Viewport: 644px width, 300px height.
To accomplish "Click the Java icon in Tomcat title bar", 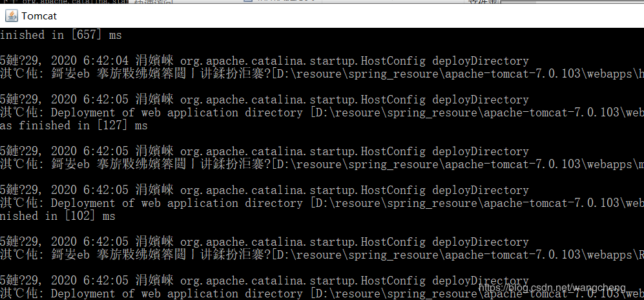I will click(x=11, y=16).
